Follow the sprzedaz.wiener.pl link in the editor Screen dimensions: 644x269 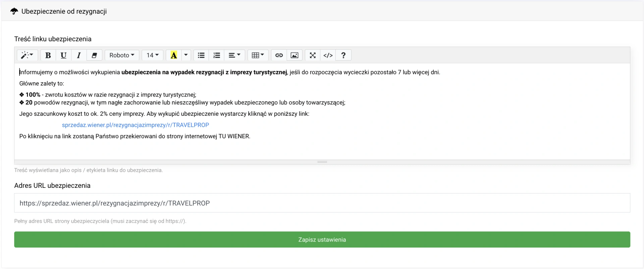coord(136,125)
